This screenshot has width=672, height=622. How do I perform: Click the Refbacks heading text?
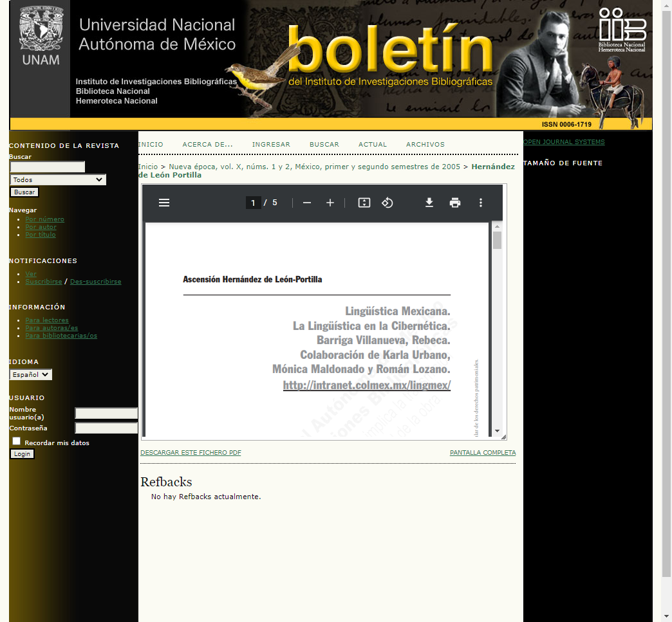tap(166, 482)
